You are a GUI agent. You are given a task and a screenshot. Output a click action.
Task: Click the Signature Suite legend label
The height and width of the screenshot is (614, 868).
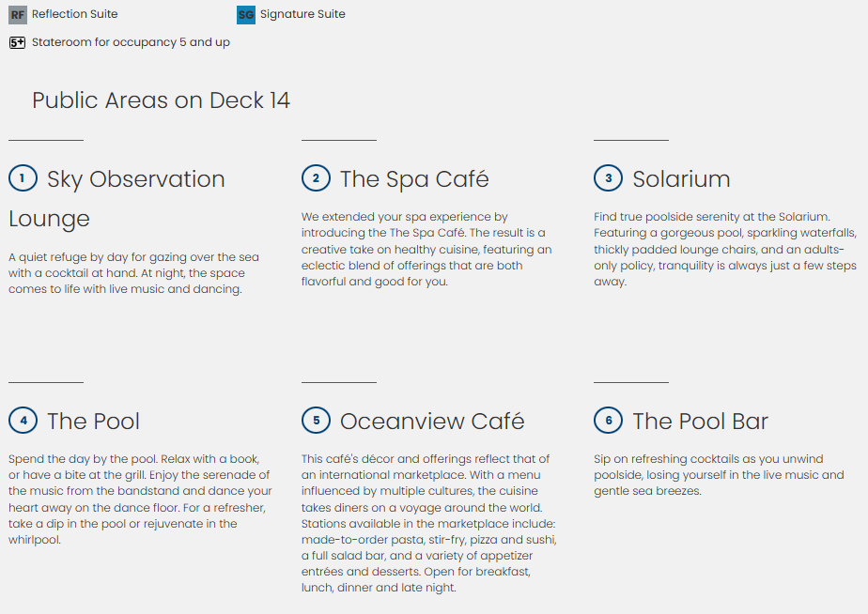[x=302, y=15]
